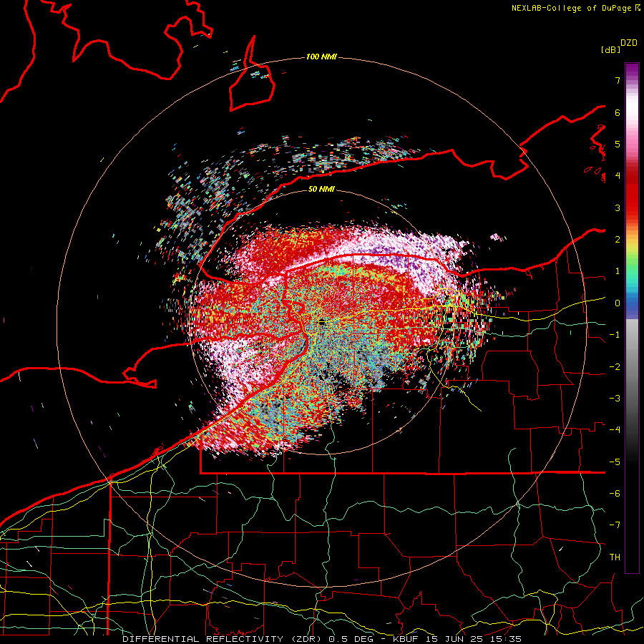
Task: Click the -4 value on the color scale
Action: pyautogui.click(x=615, y=430)
